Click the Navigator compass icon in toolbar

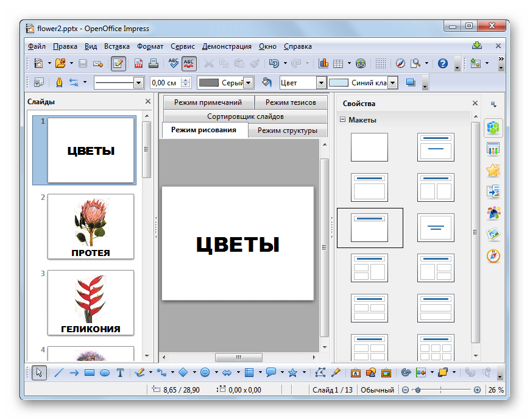[400, 63]
